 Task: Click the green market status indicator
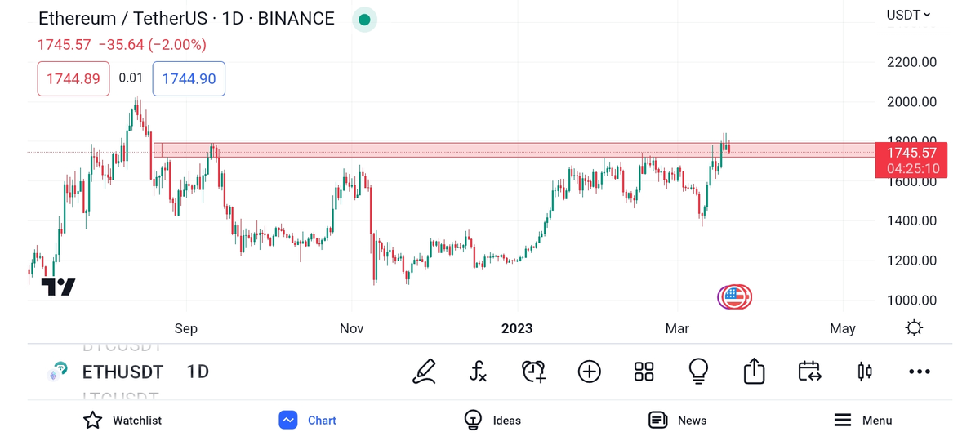click(x=364, y=20)
